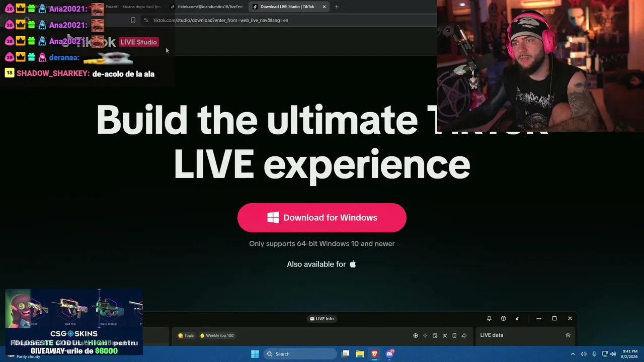Maximize the LIVE Studio window

554,318
